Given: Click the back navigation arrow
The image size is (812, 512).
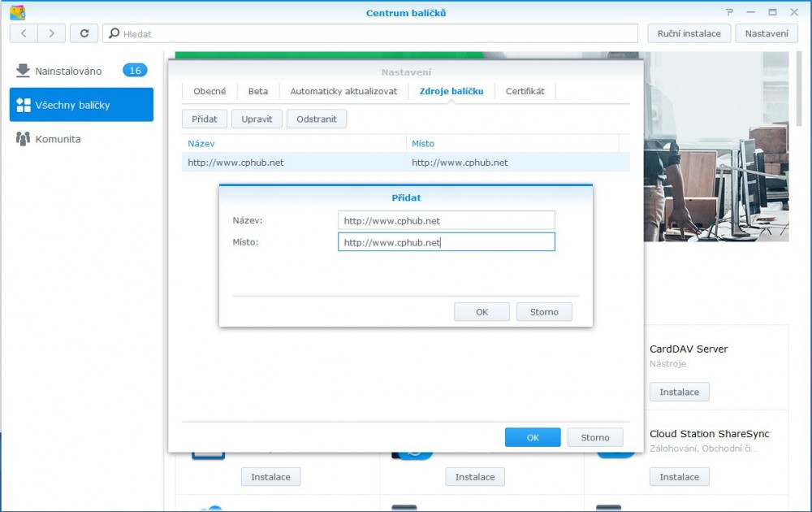Looking at the screenshot, I should coord(24,33).
